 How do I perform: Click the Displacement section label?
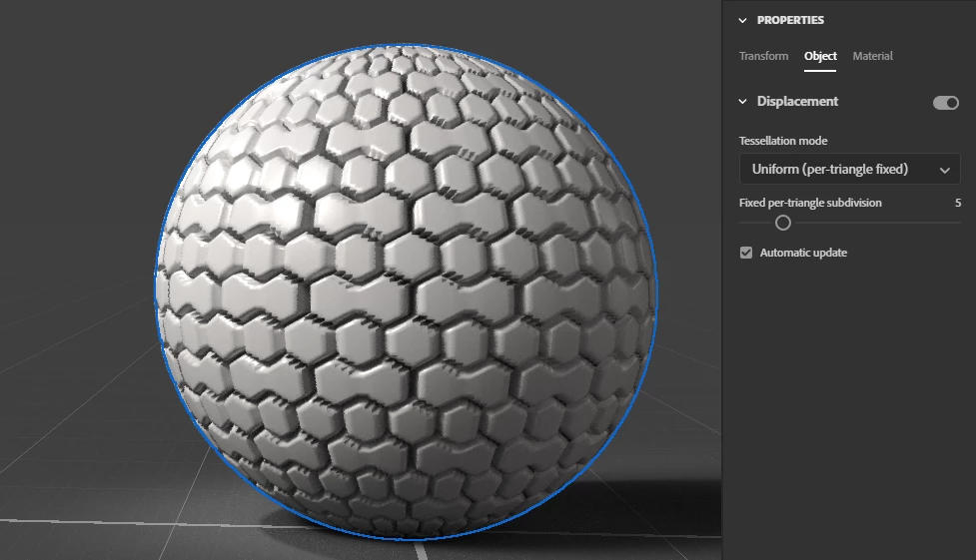pyautogui.click(x=797, y=102)
